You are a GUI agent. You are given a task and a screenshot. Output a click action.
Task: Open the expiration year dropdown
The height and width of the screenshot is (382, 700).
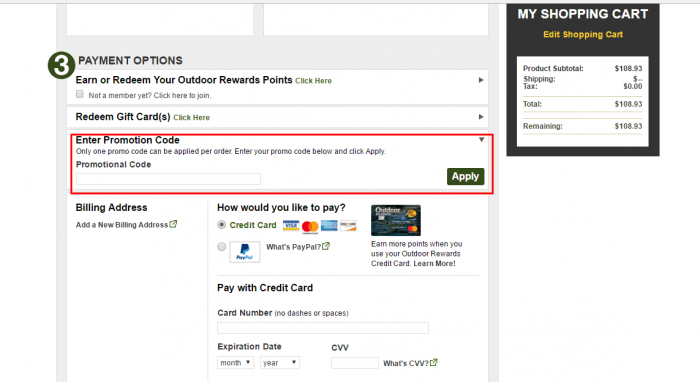click(280, 363)
